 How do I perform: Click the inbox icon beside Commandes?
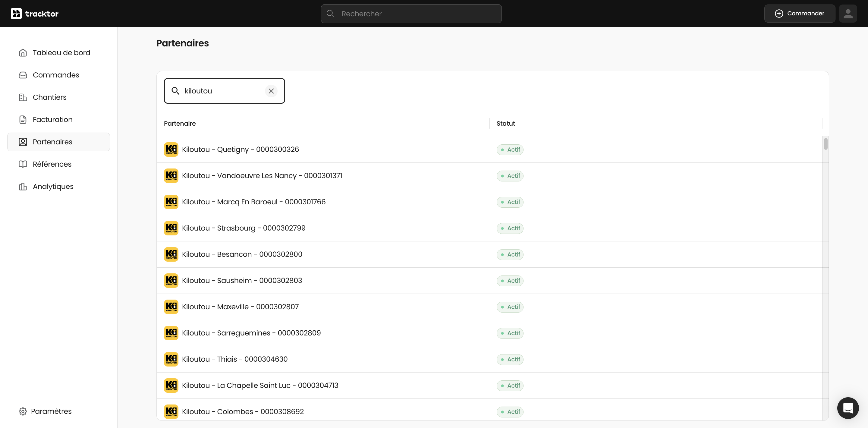tap(23, 75)
